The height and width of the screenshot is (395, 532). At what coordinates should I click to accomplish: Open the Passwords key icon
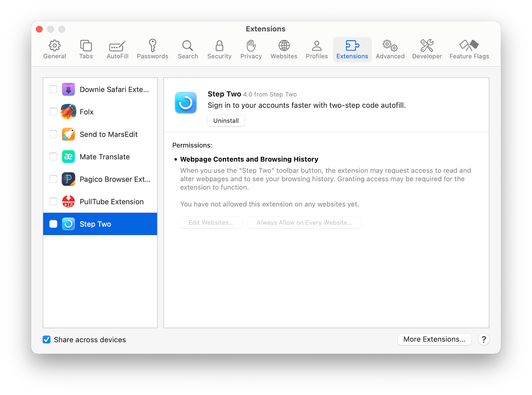153,45
